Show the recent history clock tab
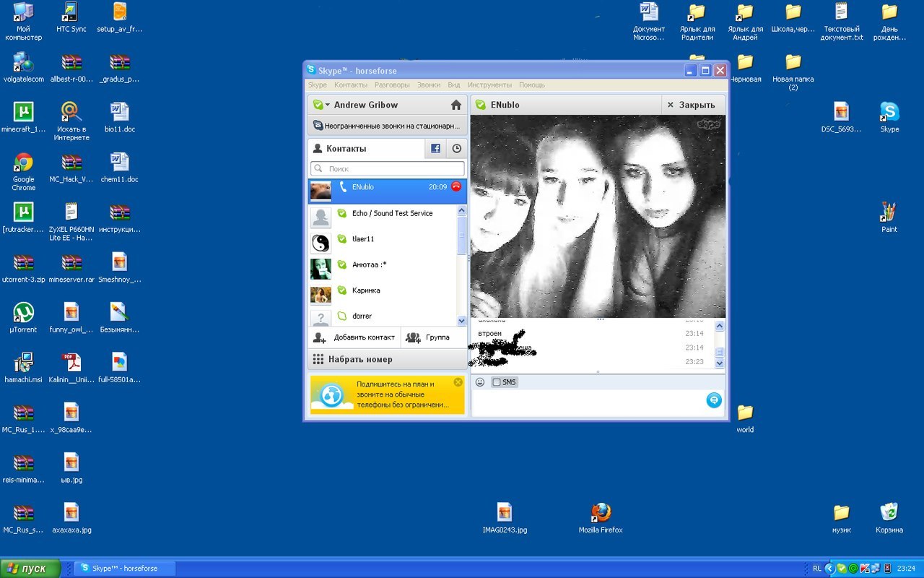 click(x=456, y=149)
